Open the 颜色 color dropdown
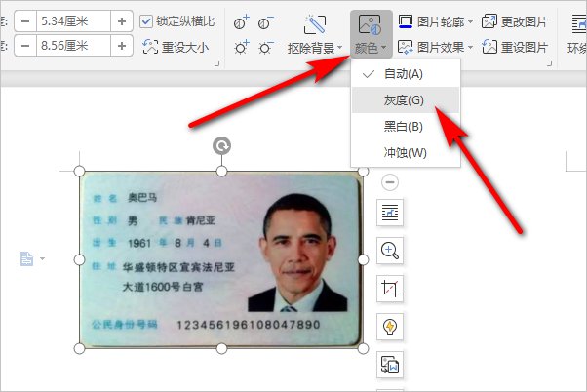587x392 pixels. (371, 34)
